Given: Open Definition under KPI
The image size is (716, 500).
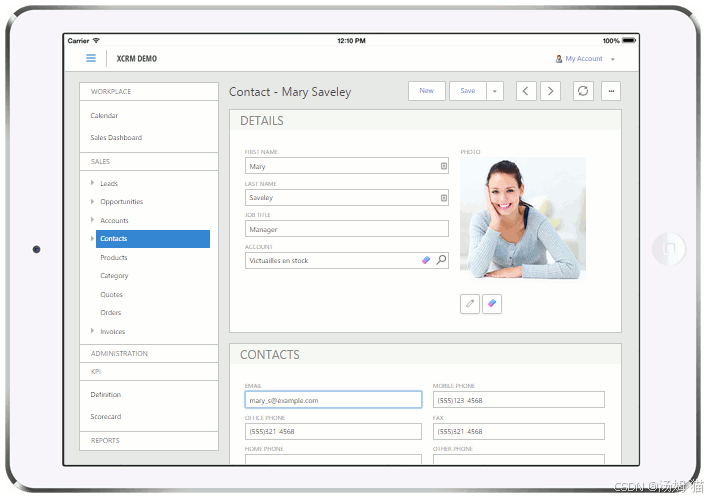Looking at the screenshot, I should coord(105,395).
